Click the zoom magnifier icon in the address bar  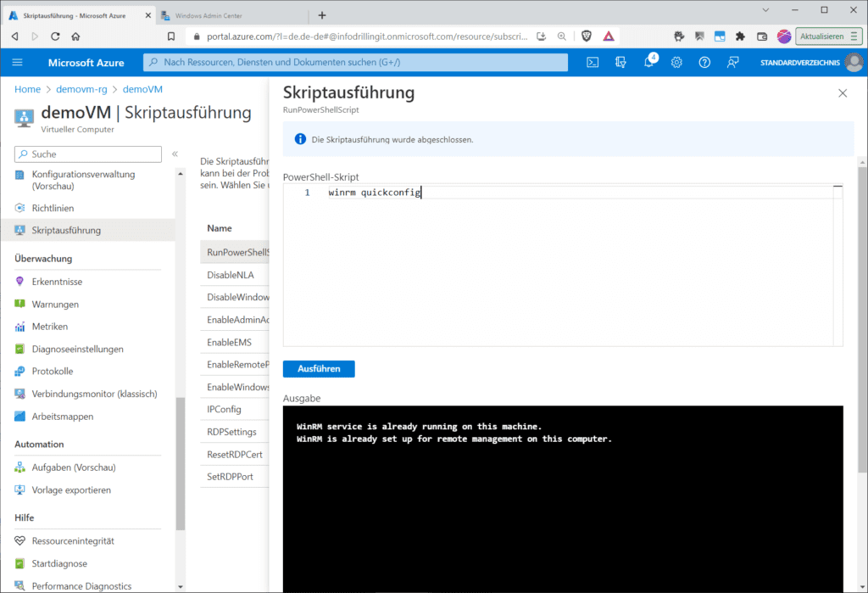pyautogui.click(x=562, y=36)
